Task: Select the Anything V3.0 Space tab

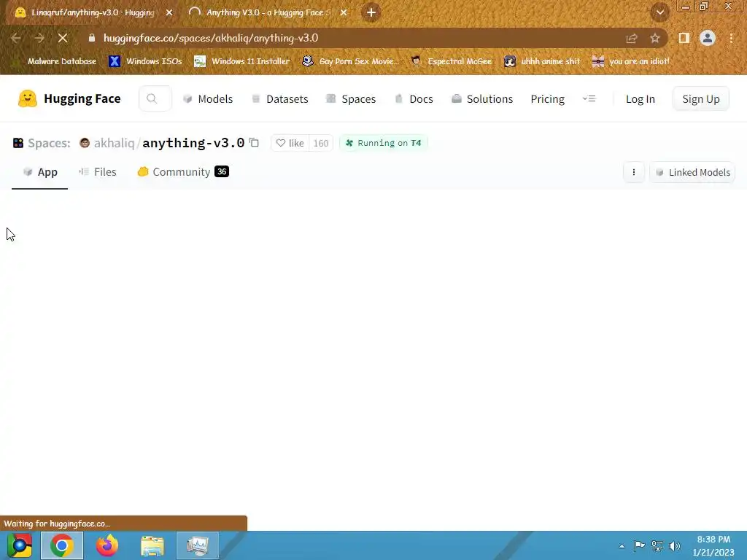Action: tap(268, 12)
